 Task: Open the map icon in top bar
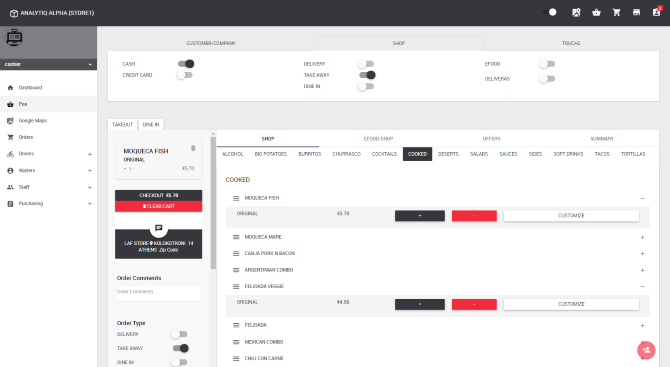tap(576, 13)
